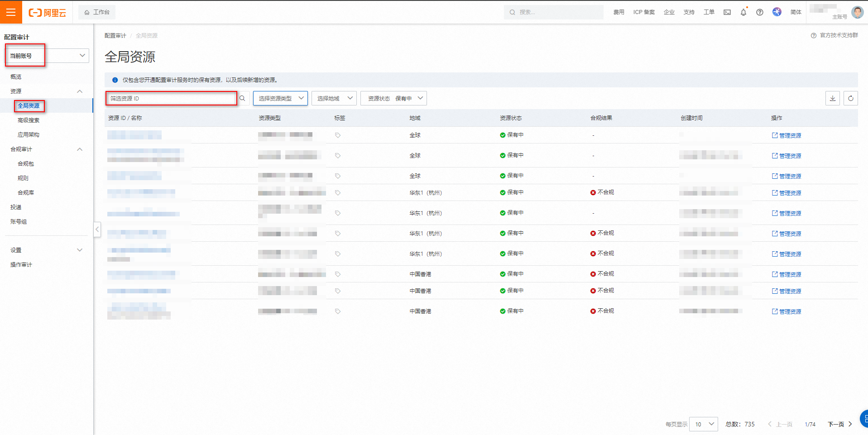This screenshot has height=435, width=868.
Task: Switch language via 简体
Action: (x=796, y=12)
